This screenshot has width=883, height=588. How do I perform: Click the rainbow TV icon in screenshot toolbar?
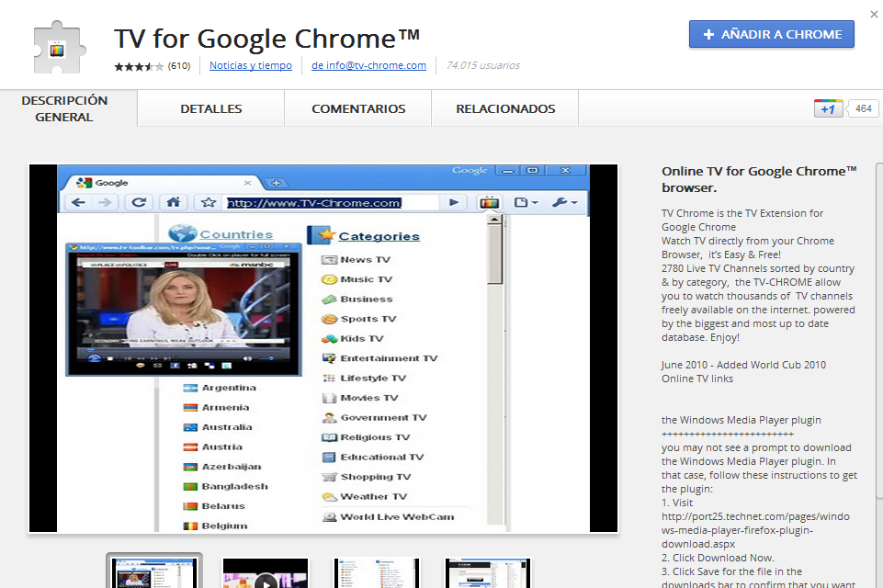pyautogui.click(x=489, y=202)
